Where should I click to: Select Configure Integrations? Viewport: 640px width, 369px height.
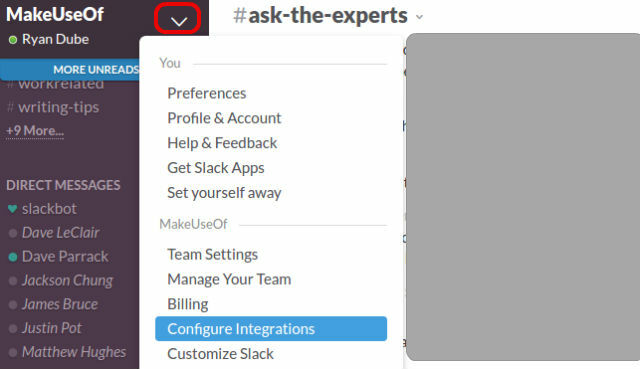pyautogui.click(x=271, y=329)
